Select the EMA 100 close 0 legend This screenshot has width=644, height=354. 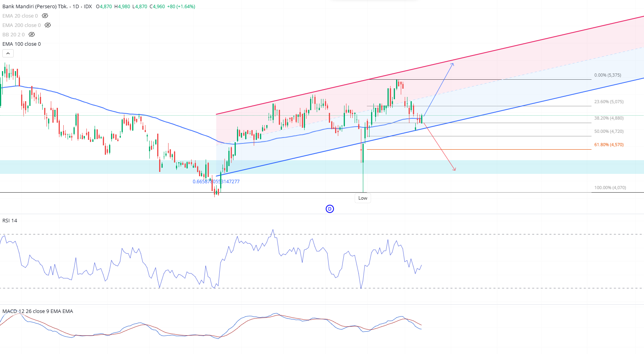[22, 44]
